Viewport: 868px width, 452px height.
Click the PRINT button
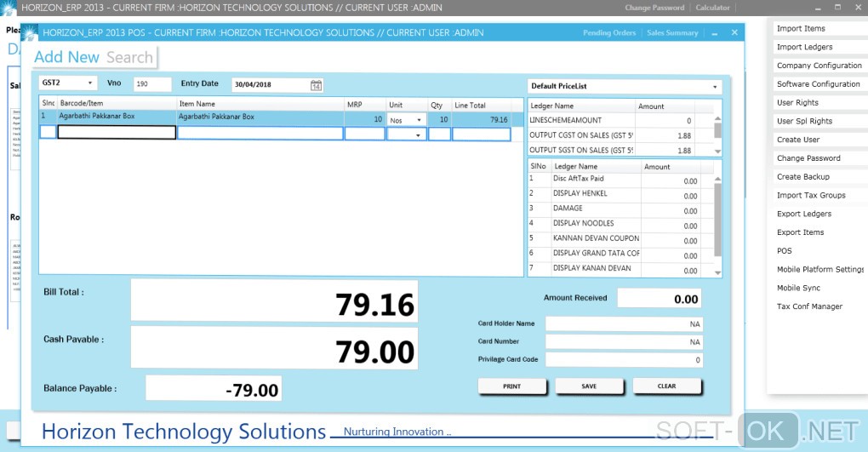512,386
